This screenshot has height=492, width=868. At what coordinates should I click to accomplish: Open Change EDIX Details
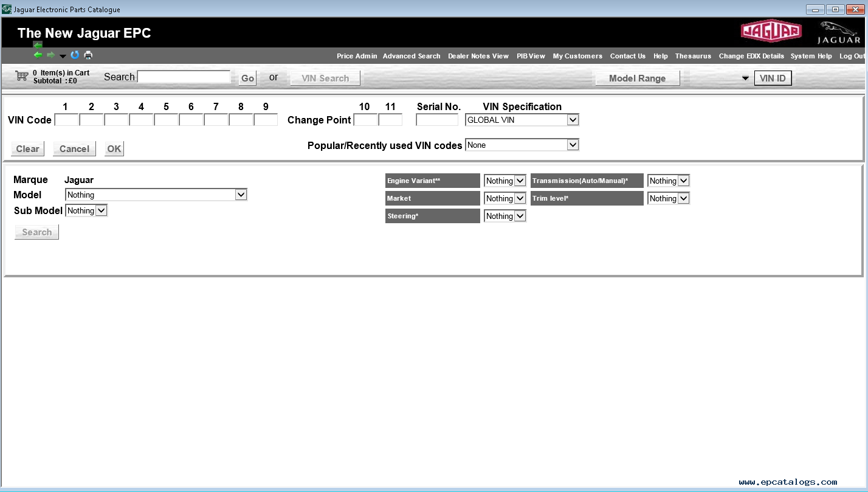(751, 56)
